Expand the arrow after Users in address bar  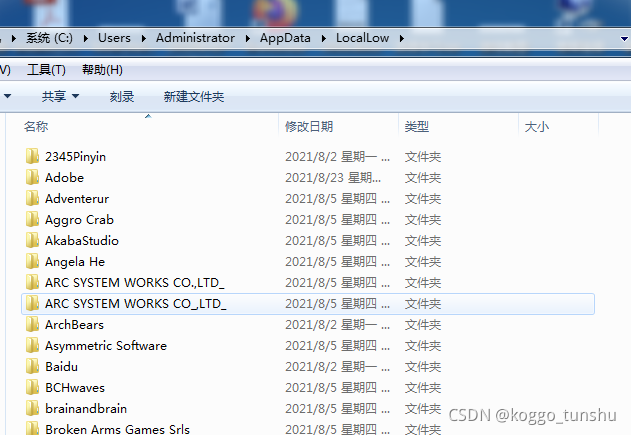pyautogui.click(x=144, y=38)
